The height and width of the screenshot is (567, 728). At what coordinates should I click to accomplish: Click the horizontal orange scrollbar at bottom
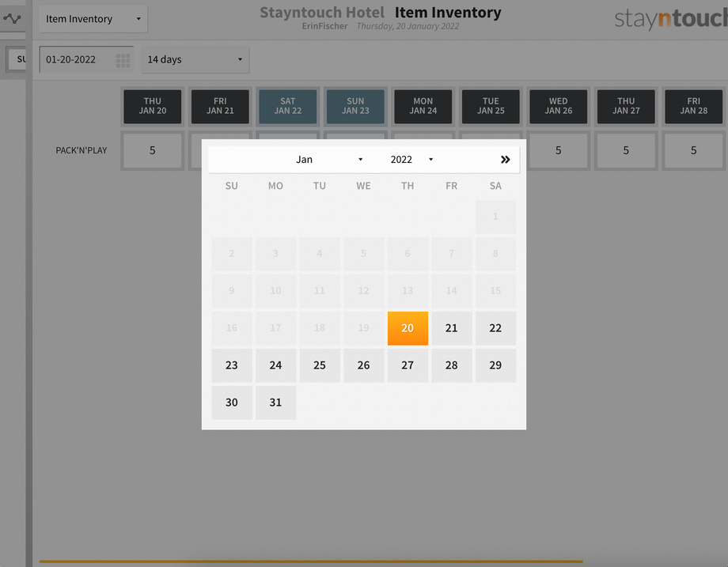[311, 561]
